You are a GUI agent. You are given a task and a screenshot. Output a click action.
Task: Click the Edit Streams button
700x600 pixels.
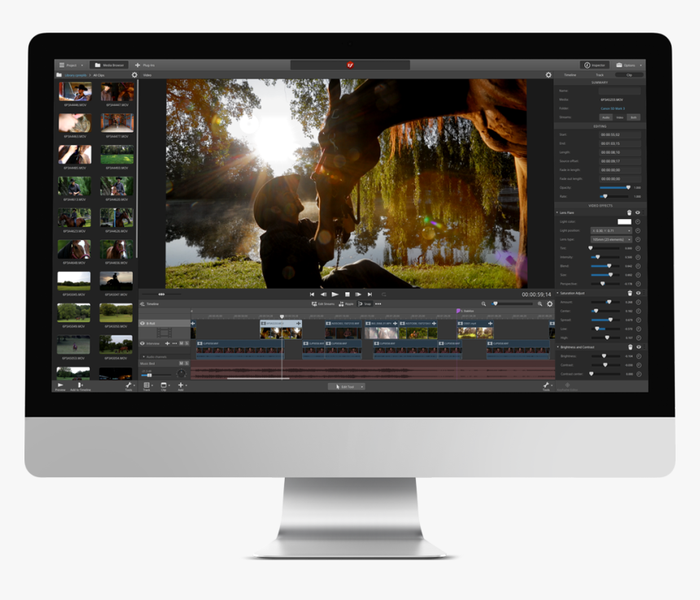(x=323, y=304)
